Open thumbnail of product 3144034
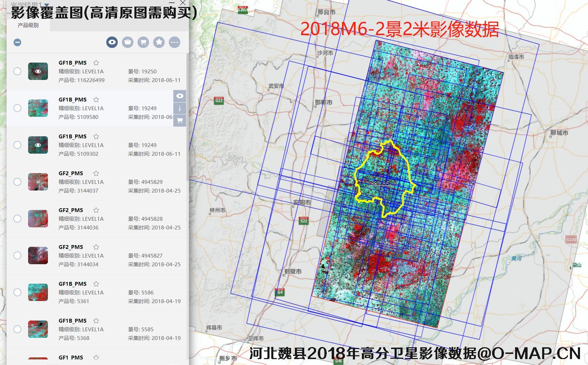This screenshot has height=365, width=588. 38,255
